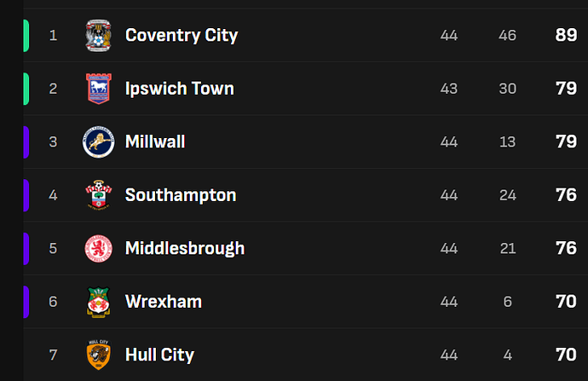This screenshot has width=588, height=381.
Task: Open the Coventry City team page
Action: (x=182, y=35)
